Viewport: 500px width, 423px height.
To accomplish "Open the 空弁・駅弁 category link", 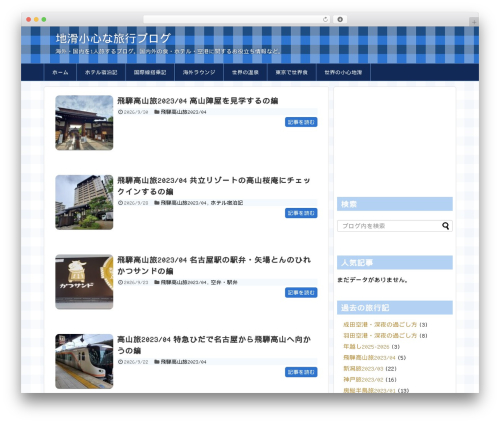I will click(224, 282).
